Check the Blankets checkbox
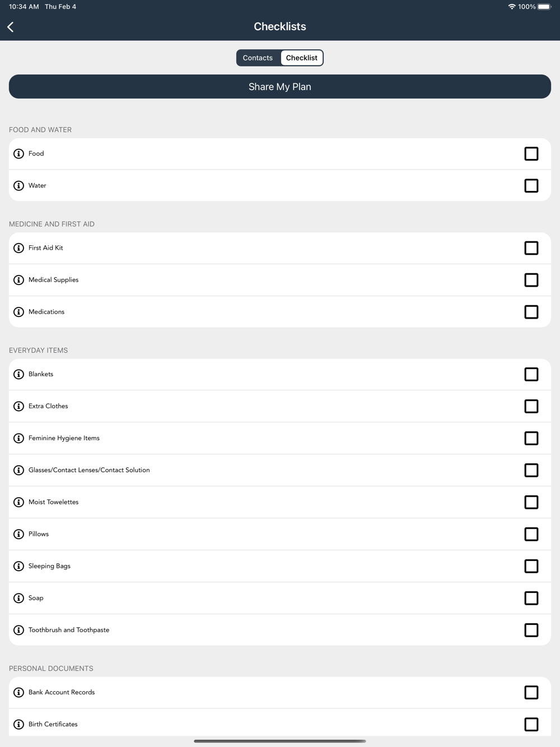The image size is (560, 747). 531,374
